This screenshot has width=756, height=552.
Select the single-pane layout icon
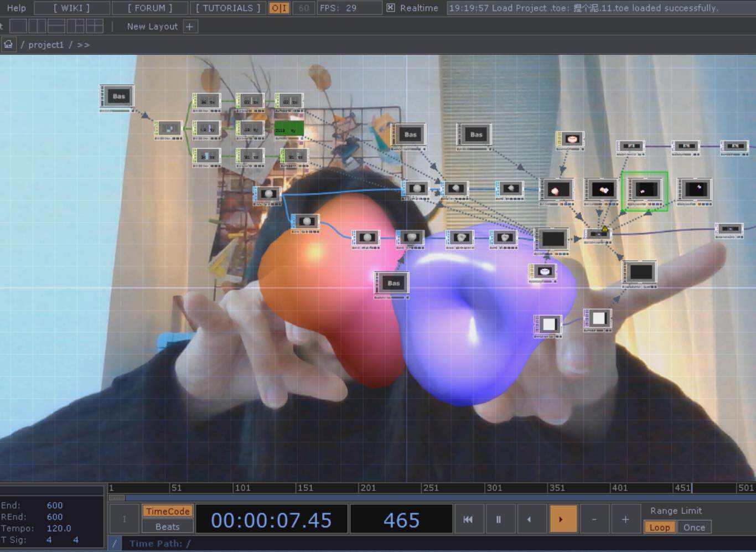tap(18, 26)
